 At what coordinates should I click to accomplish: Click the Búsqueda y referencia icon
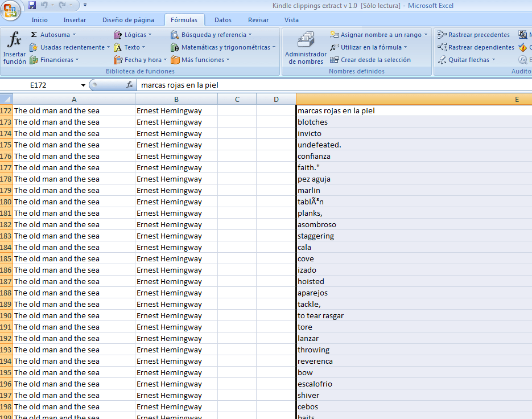[x=174, y=35]
